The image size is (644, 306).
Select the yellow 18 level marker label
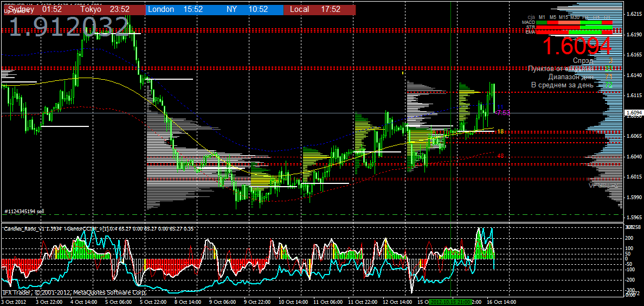pyautogui.click(x=500, y=131)
